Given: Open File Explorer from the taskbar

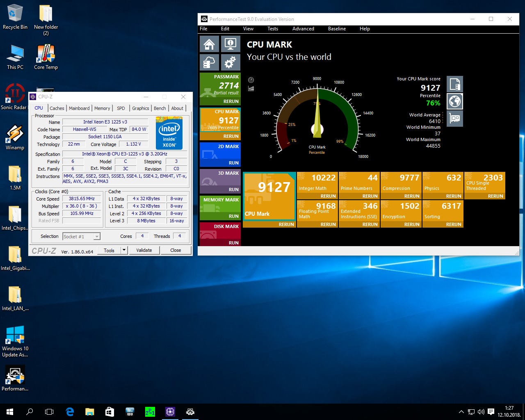Looking at the screenshot, I should coord(89,412).
